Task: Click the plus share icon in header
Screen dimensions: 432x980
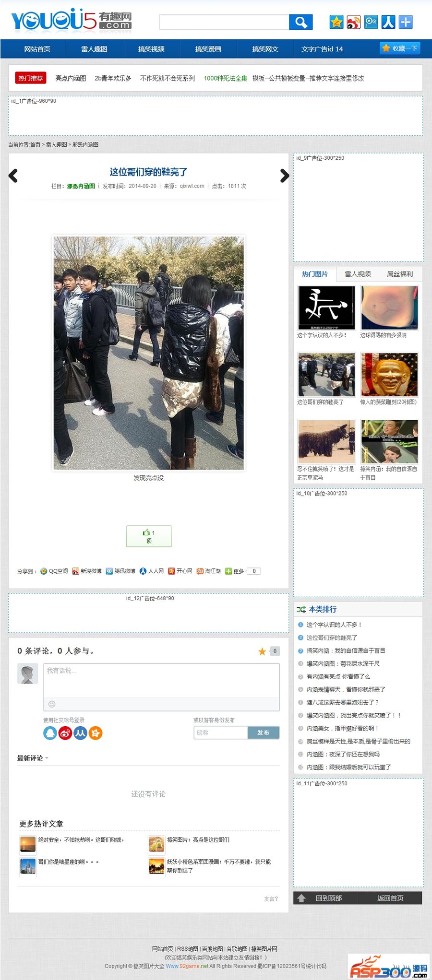Action: point(406,22)
